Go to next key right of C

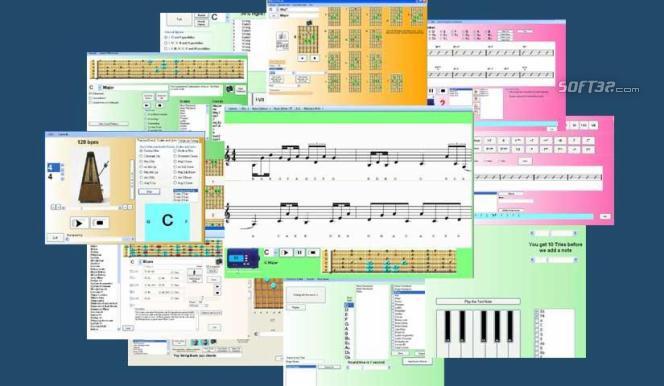pos(187,221)
